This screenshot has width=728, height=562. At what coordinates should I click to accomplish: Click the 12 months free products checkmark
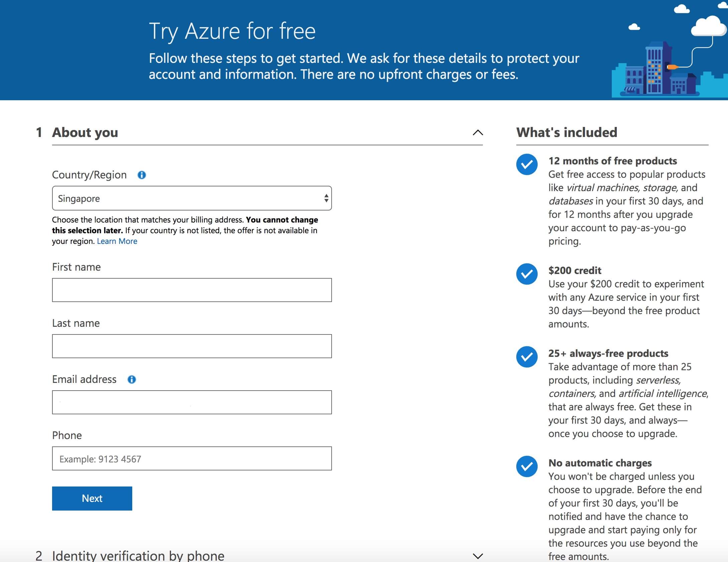pyautogui.click(x=527, y=164)
